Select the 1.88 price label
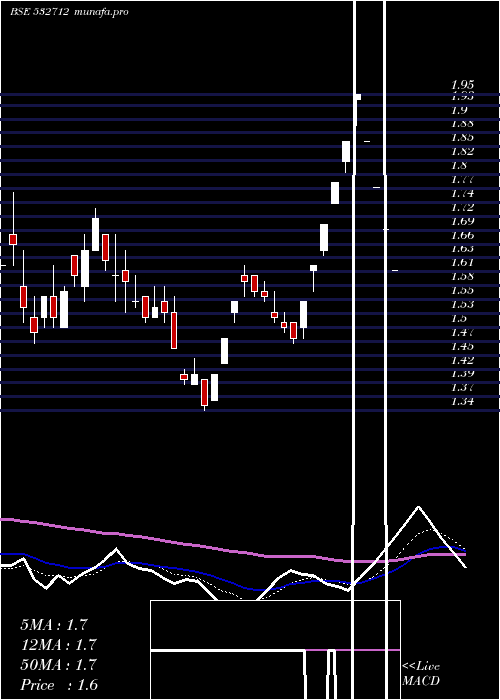The height and width of the screenshot is (700, 500). (462, 124)
